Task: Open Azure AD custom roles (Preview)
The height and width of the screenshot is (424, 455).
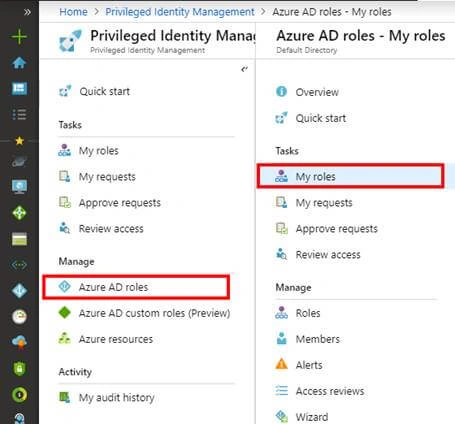Action: [144, 313]
